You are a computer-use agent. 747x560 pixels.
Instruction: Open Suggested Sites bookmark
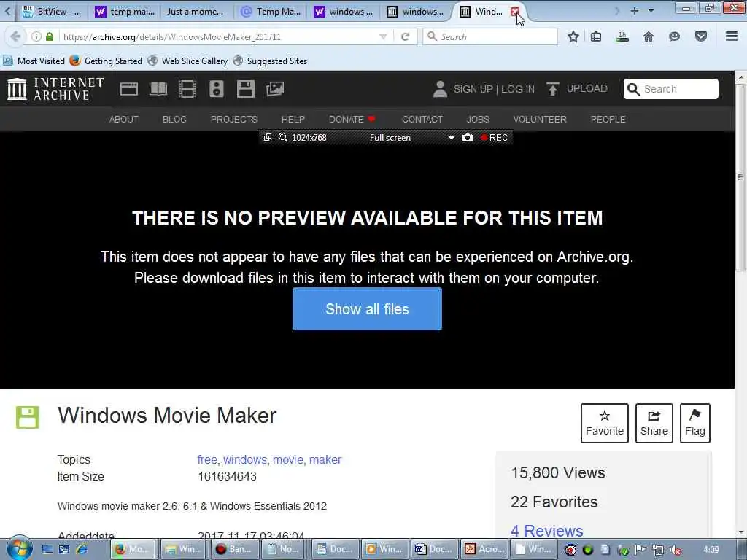[270, 61]
